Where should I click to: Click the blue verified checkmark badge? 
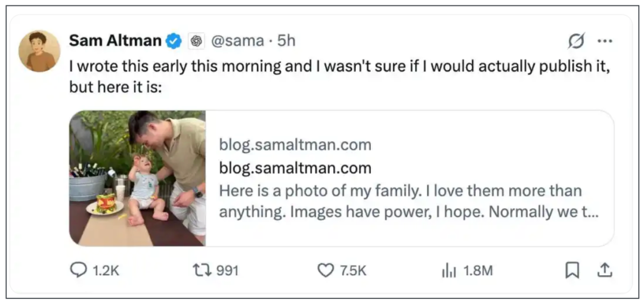coord(174,41)
